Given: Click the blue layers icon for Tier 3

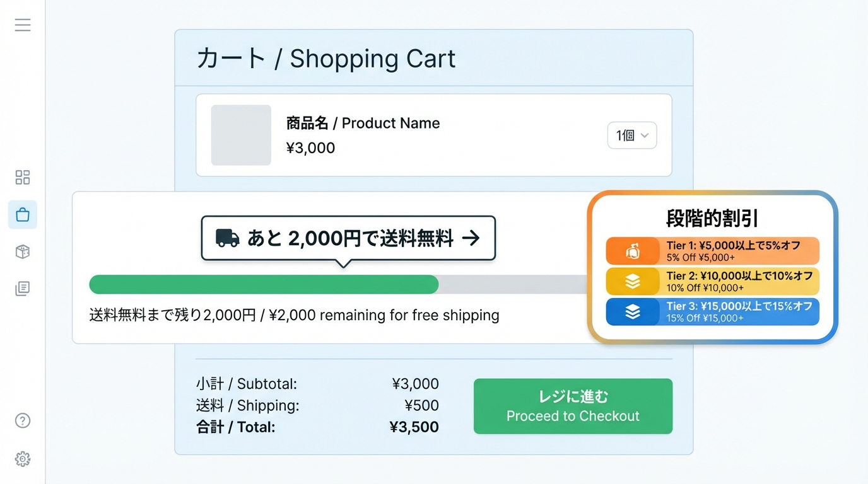Looking at the screenshot, I should [632, 311].
